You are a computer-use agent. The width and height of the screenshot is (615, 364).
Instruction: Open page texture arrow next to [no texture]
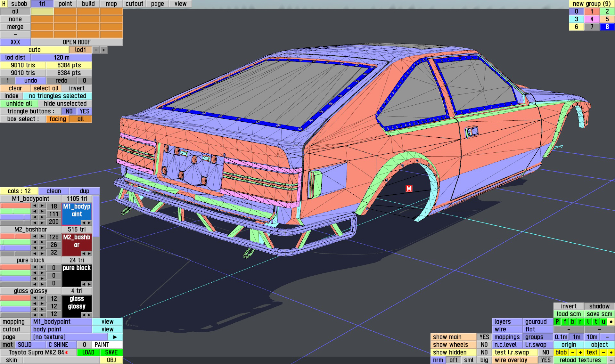click(115, 337)
